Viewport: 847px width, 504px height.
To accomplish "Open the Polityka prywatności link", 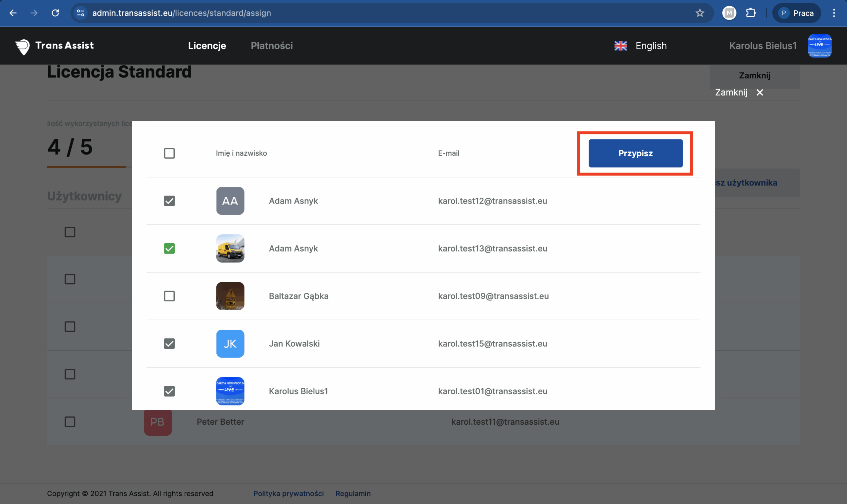I will (288, 493).
